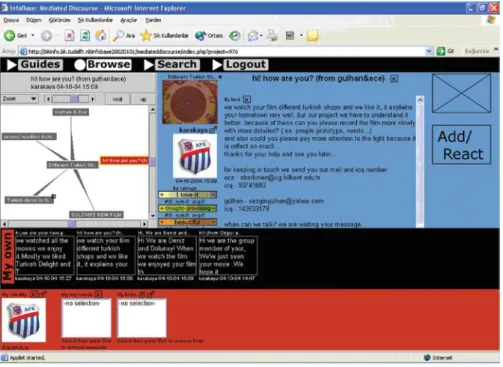Image resolution: width=503 pixels, height=367 pixels.
Task: Open the Düzen menu
Action: coord(34,20)
